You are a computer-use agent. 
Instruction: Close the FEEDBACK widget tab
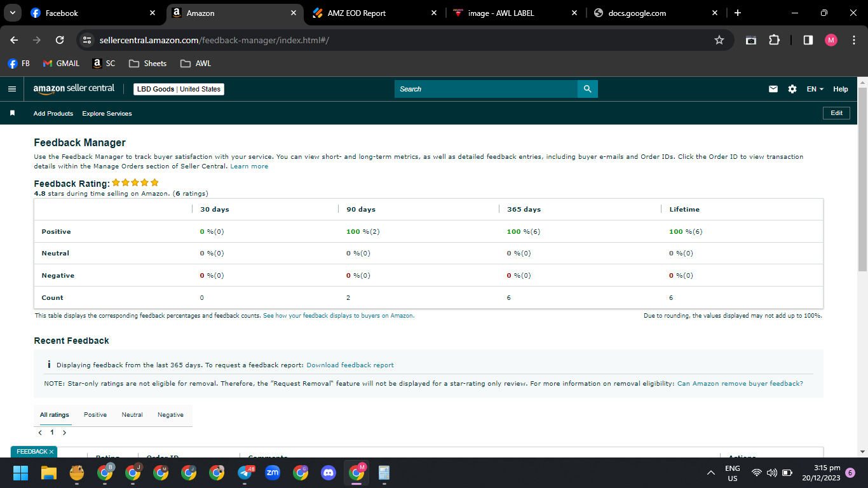point(51,452)
